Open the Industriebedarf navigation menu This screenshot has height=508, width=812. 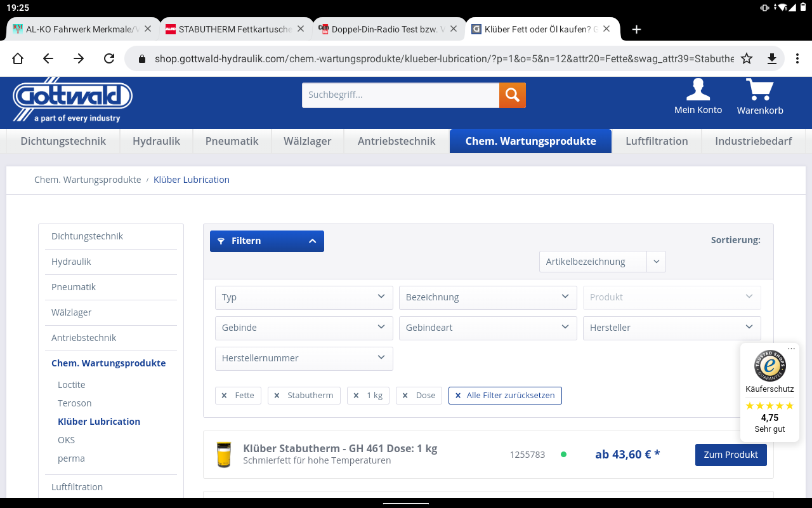[x=753, y=141]
